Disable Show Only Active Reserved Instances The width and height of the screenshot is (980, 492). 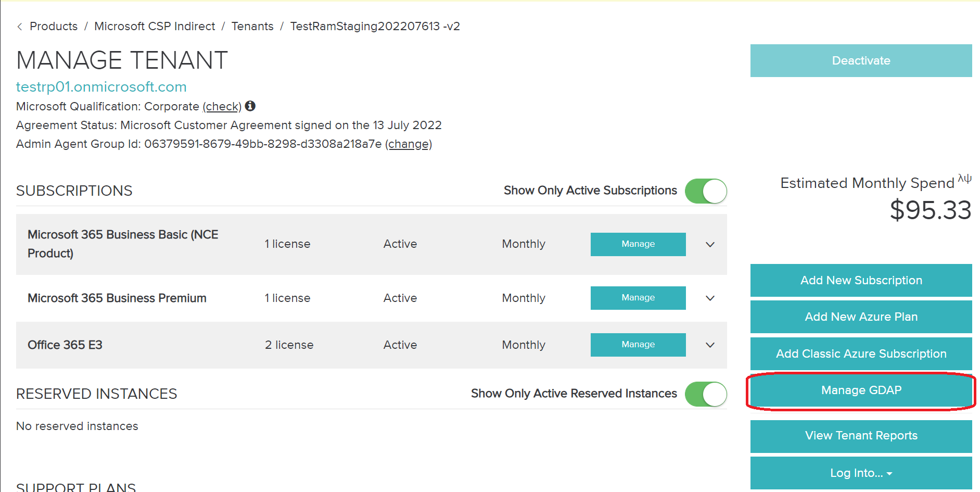pyautogui.click(x=706, y=394)
